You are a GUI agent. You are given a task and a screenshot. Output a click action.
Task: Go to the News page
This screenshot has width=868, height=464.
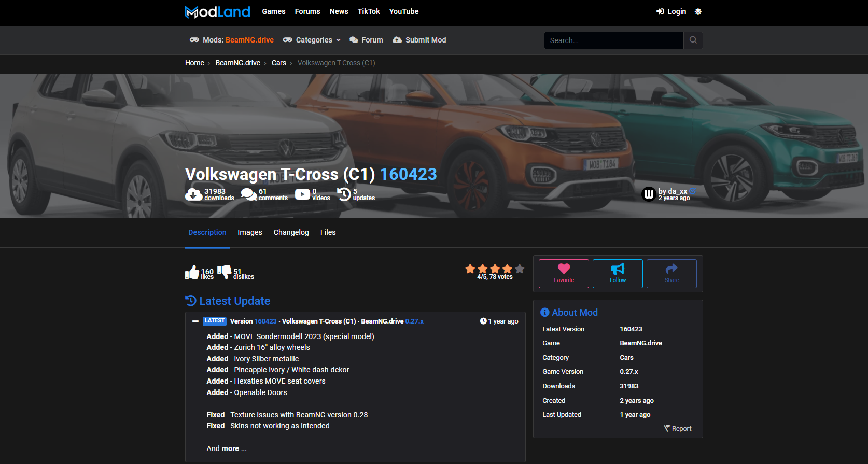(339, 11)
